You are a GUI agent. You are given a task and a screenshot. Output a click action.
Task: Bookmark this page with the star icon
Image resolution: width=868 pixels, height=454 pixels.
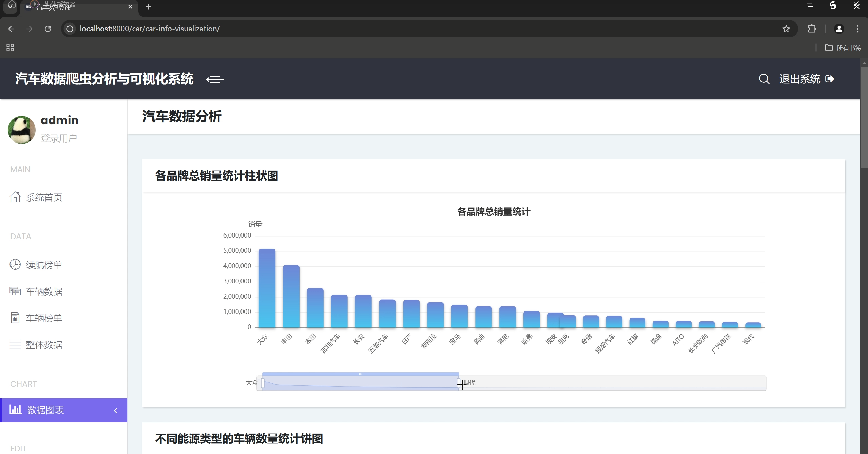[x=786, y=29]
